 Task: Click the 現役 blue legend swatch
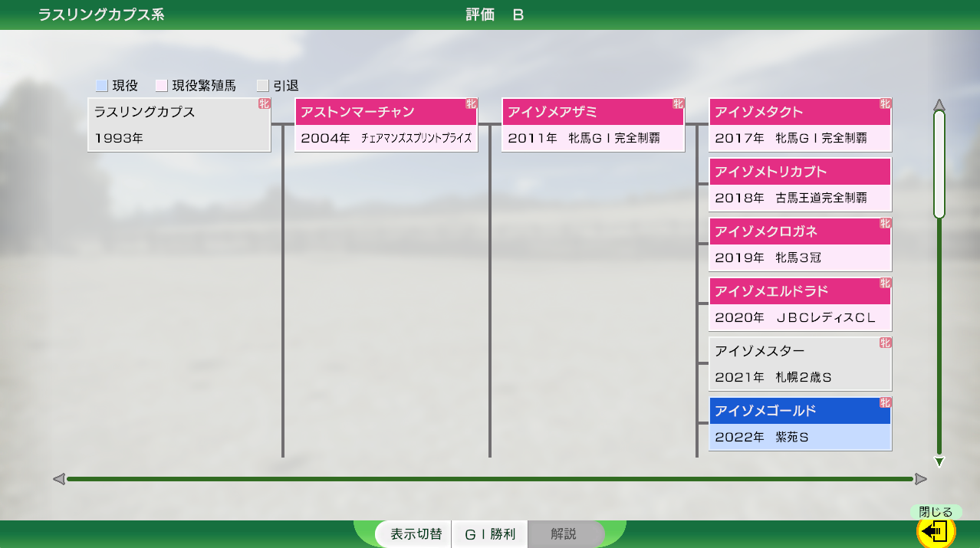tap(101, 86)
